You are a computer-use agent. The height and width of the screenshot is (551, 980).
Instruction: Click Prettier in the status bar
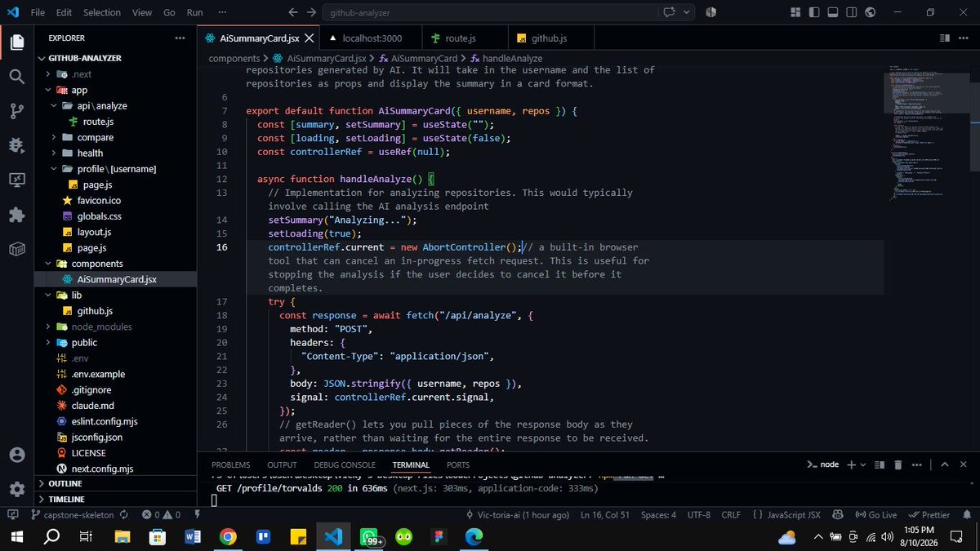[x=929, y=515]
